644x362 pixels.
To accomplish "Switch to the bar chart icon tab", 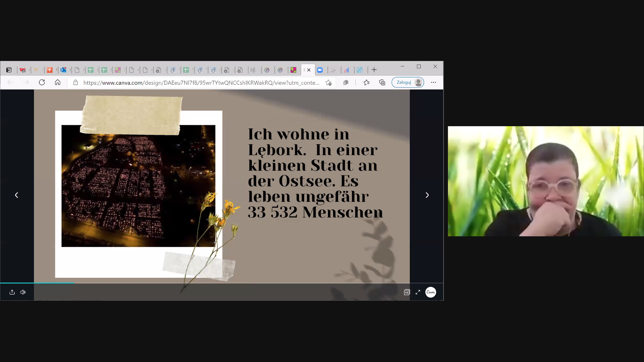I will tap(347, 70).
